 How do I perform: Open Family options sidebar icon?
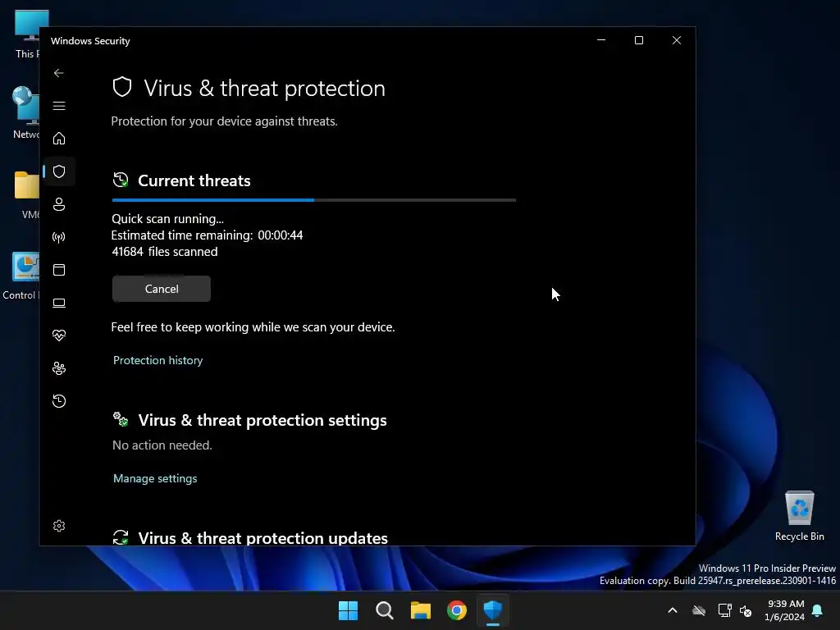[59, 368]
